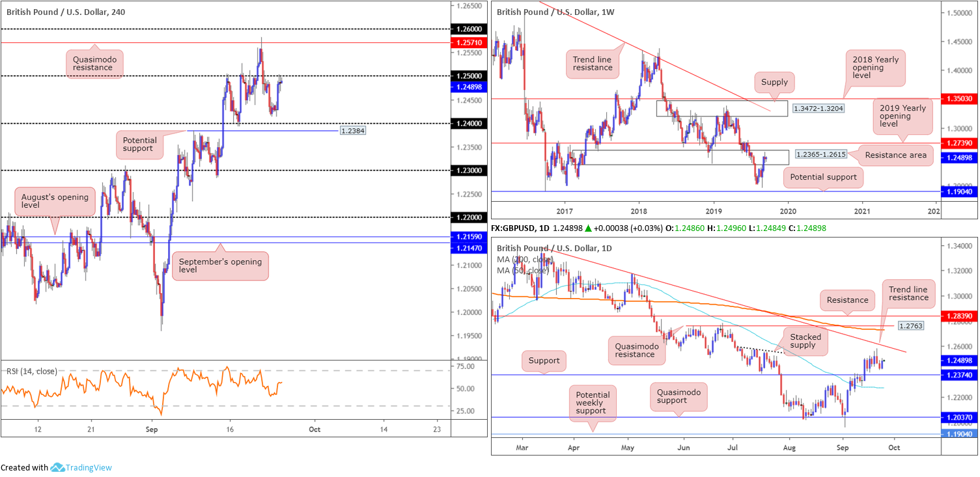Select the Supply callout on the weekly chart
This screenshot has width=980, height=477.
tap(775, 82)
